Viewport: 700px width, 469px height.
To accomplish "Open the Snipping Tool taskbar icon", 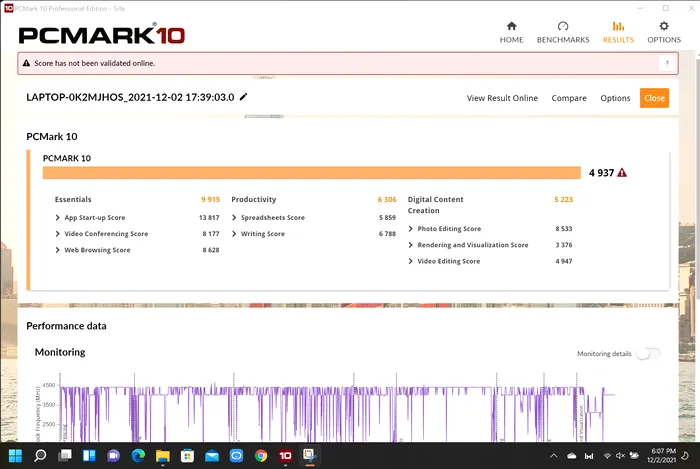I will pyautogui.click(x=309, y=456).
